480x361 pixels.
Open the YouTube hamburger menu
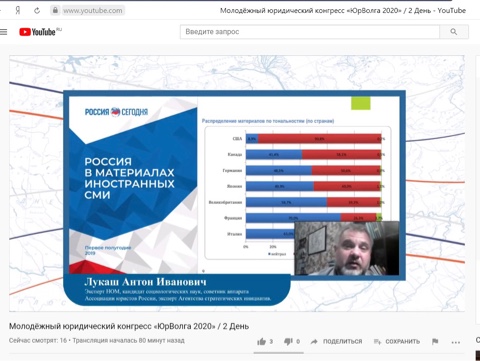point(3,32)
